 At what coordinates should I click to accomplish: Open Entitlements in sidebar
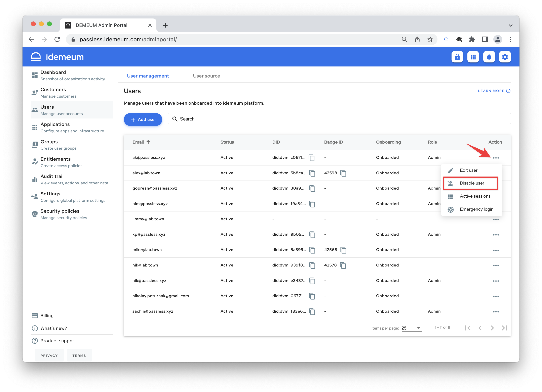click(x=72, y=162)
